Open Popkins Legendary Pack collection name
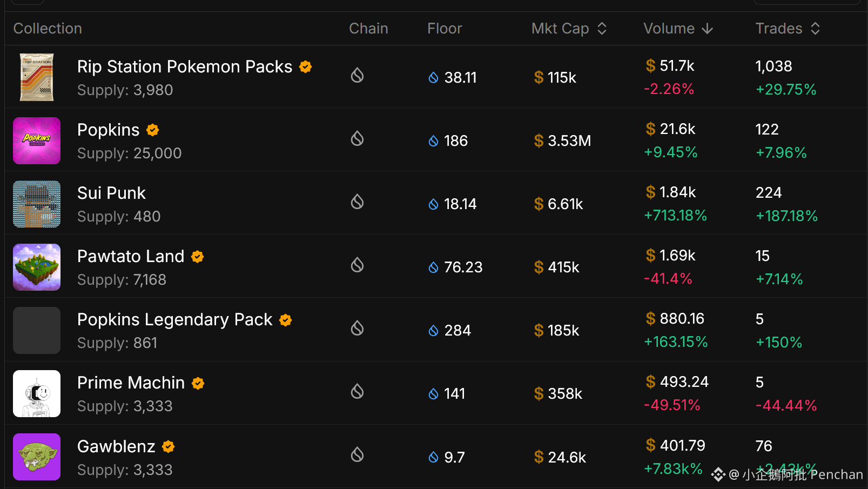868x489 pixels. point(175,319)
